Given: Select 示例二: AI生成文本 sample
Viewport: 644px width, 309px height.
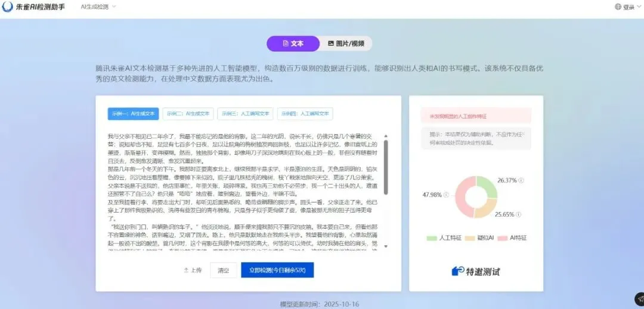Looking at the screenshot, I should tap(188, 114).
